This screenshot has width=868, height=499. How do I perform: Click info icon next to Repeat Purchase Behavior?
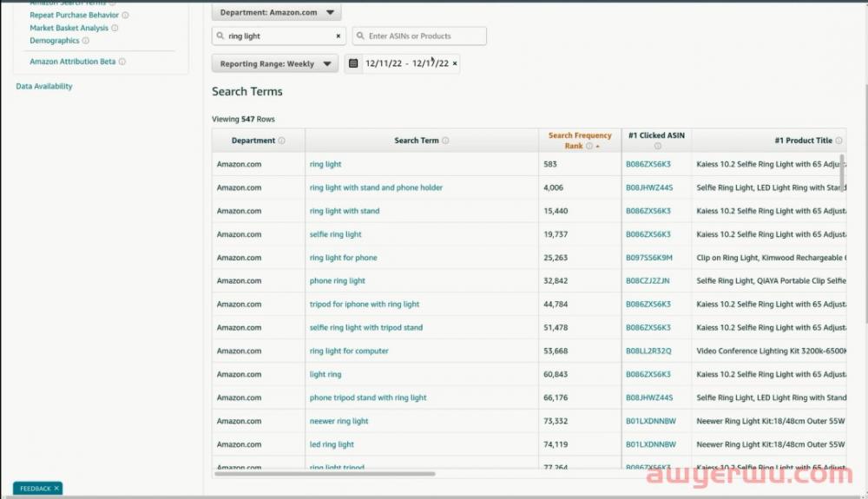[x=125, y=15]
